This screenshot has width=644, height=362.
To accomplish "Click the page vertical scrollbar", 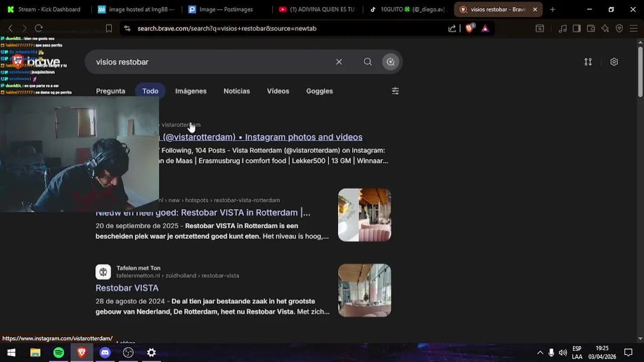I will pos(640,72).
